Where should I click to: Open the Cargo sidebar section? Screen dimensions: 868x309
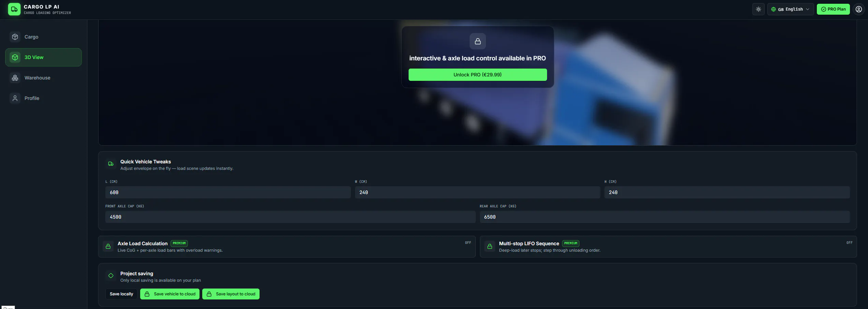(43, 37)
